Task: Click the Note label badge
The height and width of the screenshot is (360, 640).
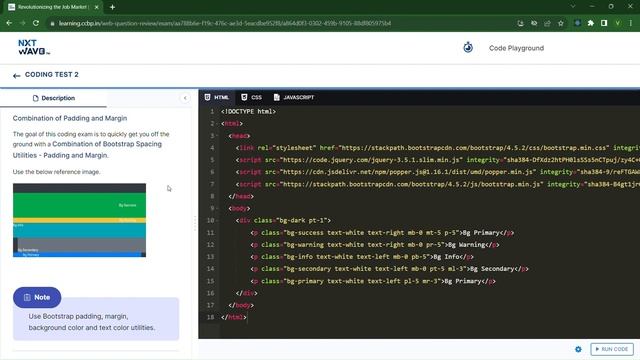Action: [x=37, y=297]
